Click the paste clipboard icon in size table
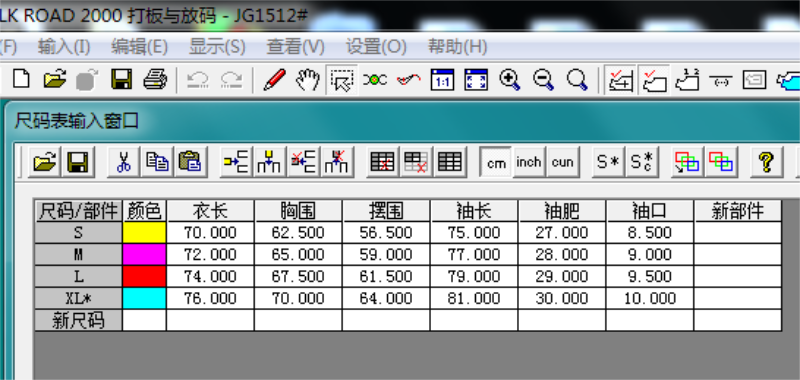This screenshot has width=800, height=380. [191, 162]
